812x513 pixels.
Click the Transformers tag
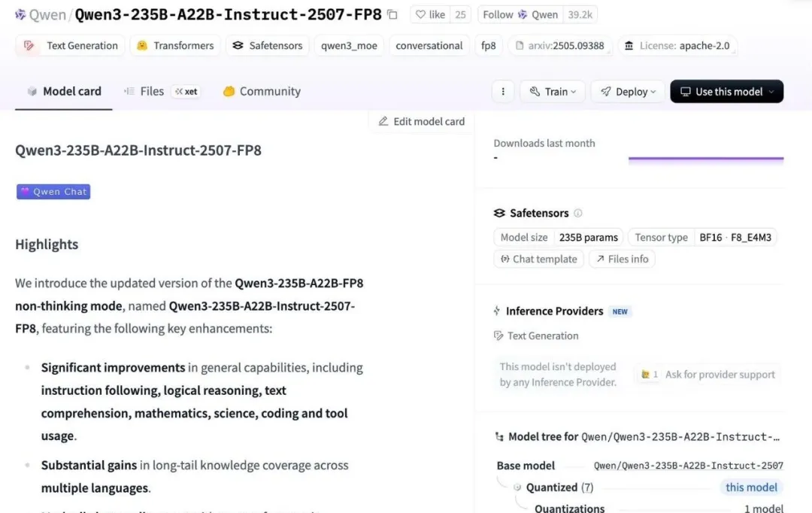[x=175, y=46]
